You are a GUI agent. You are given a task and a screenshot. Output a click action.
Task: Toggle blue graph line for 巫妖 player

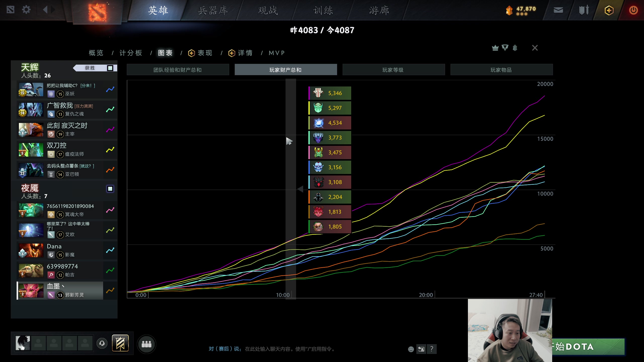[110, 89]
